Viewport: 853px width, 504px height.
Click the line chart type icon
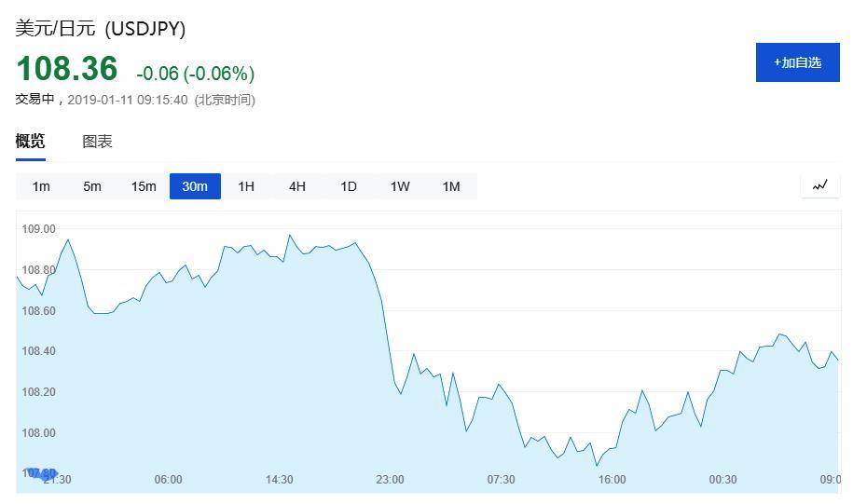[x=819, y=186]
